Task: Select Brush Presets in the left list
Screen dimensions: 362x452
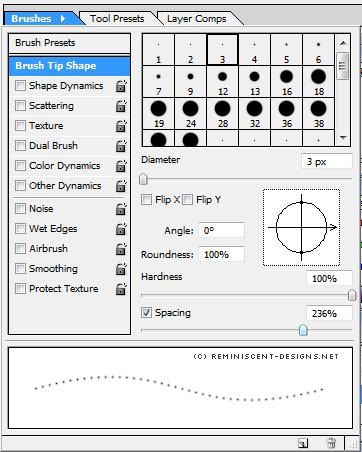Action: [x=69, y=43]
